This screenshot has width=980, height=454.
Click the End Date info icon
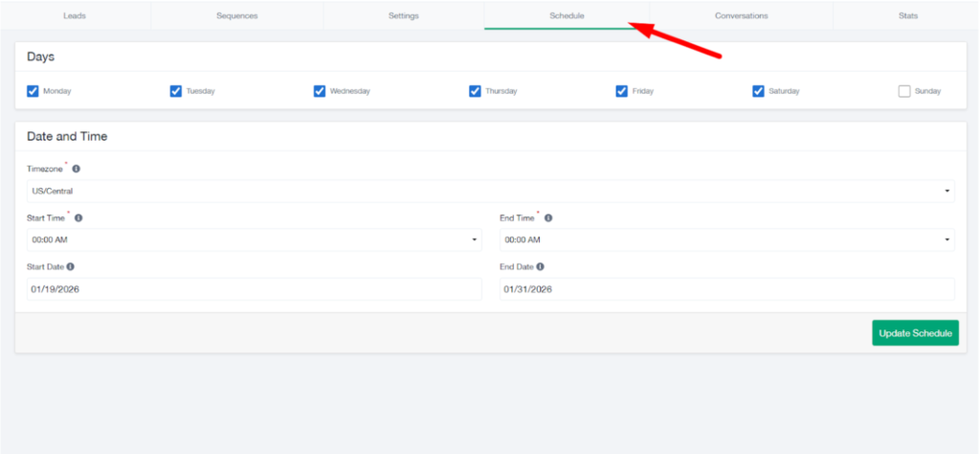[x=541, y=267]
